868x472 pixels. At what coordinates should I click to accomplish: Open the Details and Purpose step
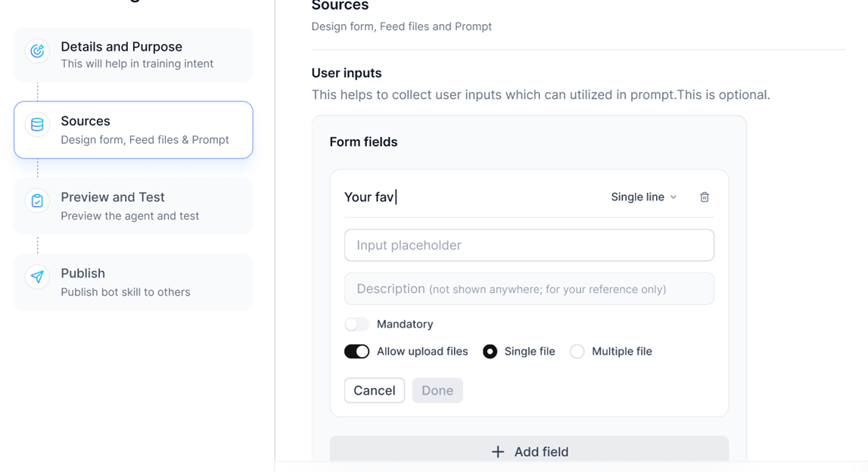[x=133, y=54]
